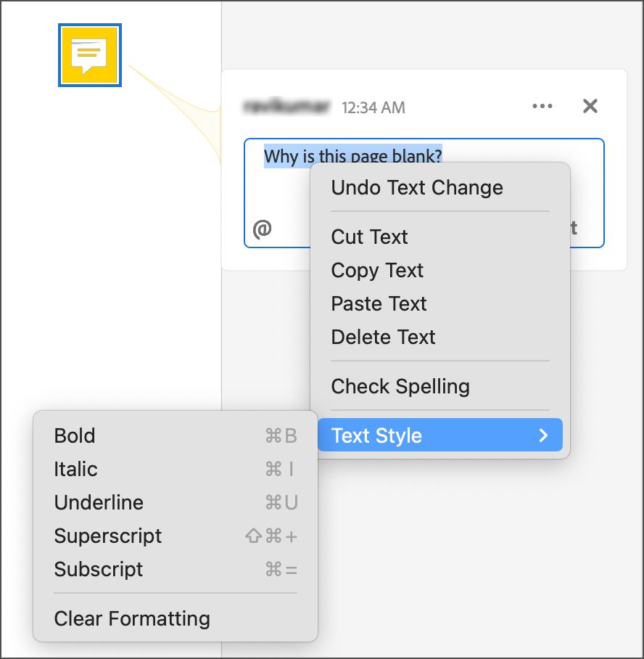Click the comment author name
This screenshot has height=659, width=644.
288,107
